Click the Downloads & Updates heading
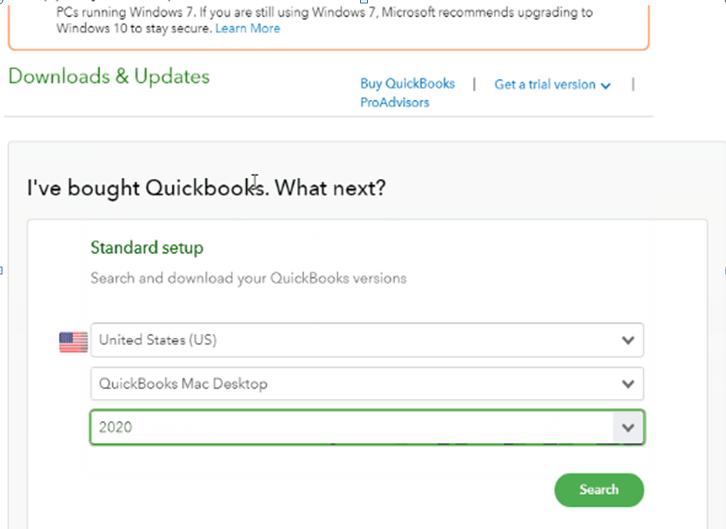Image resolution: width=726 pixels, height=529 pixels. coord(109,77)
